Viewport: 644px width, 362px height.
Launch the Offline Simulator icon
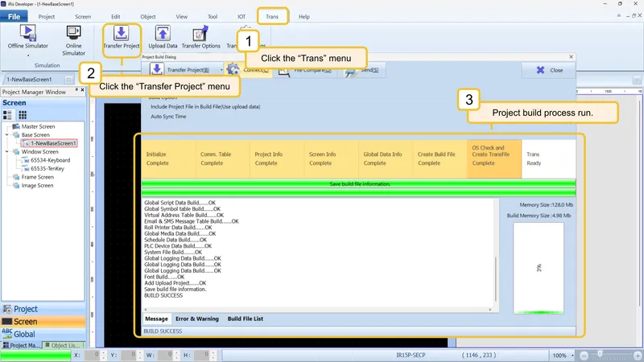point(28,32)
